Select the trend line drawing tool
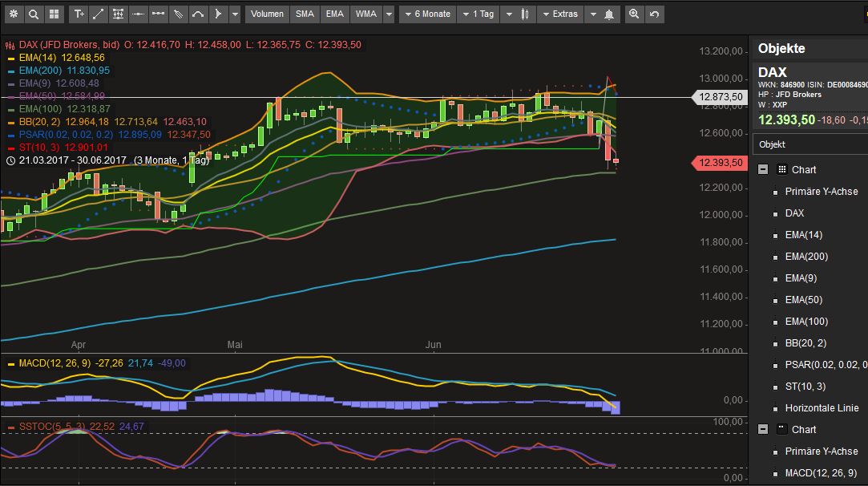The width and height of the screenshot is (868, 486). click(x=98, y=14)
